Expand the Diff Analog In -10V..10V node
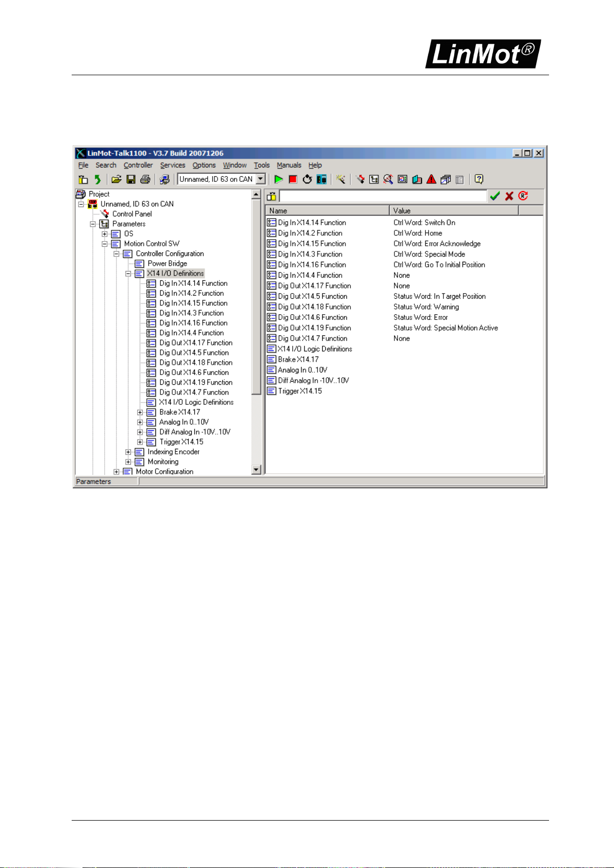The image size is (614, 868). [x=140, y=432]
